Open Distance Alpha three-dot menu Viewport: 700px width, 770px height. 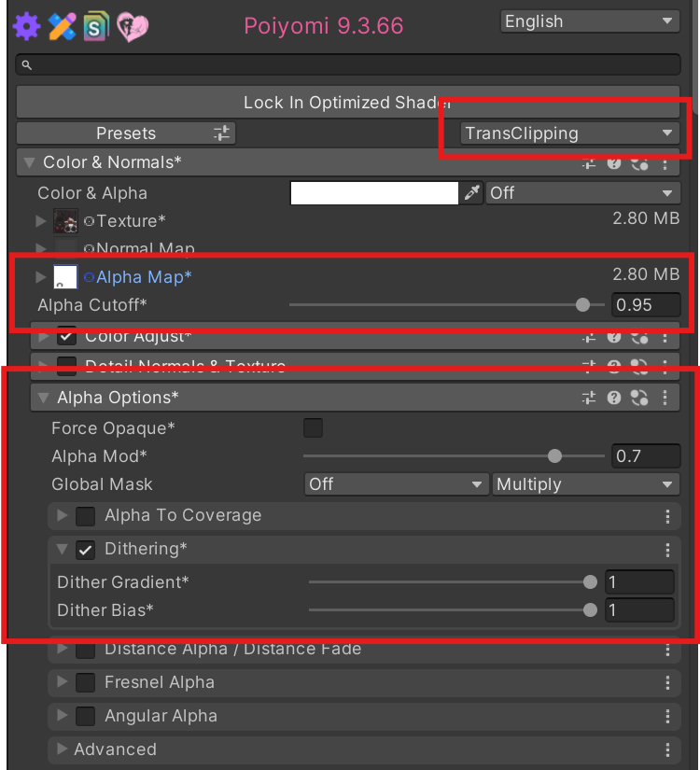click(667, 651)
